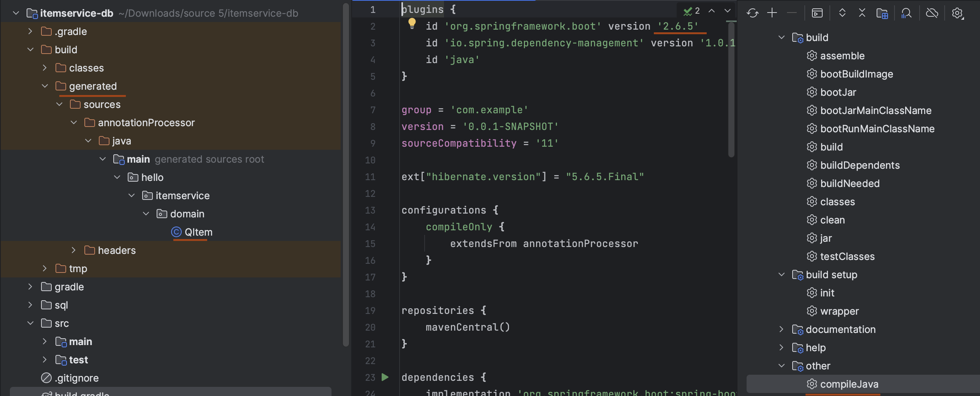The image size is (980, 396).
Task: Reload all Gradle projects
Action: pos(752,13)
